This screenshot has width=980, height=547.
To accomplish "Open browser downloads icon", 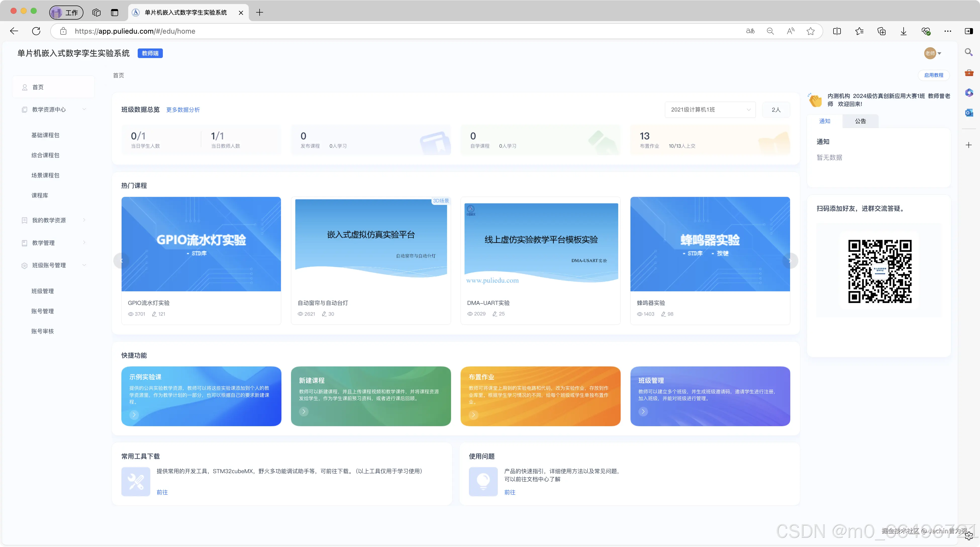I will tap(903, 31).
